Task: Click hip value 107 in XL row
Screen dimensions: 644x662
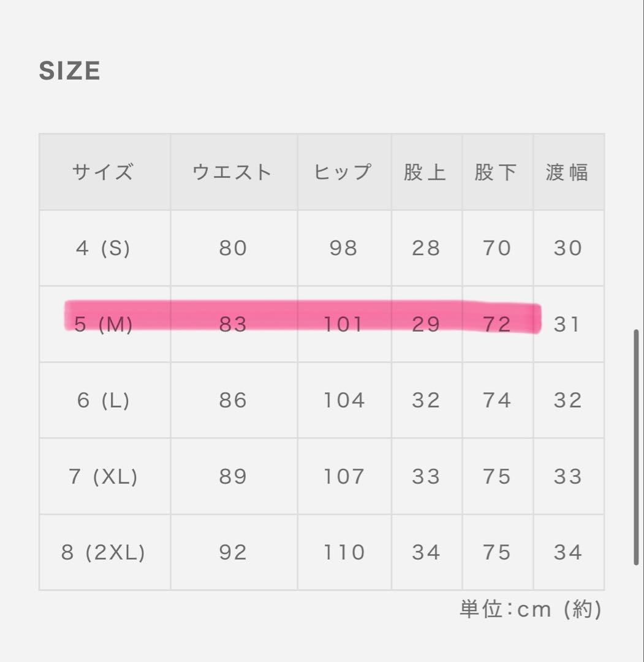Action: point(344,476)
